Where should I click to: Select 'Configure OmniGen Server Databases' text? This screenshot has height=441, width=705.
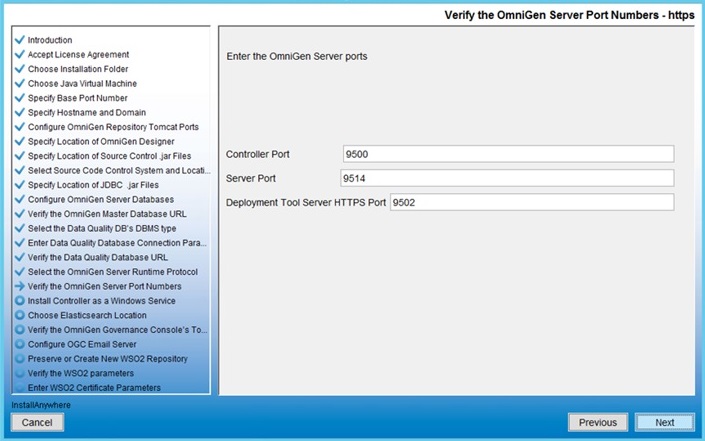tap(101, 199)
